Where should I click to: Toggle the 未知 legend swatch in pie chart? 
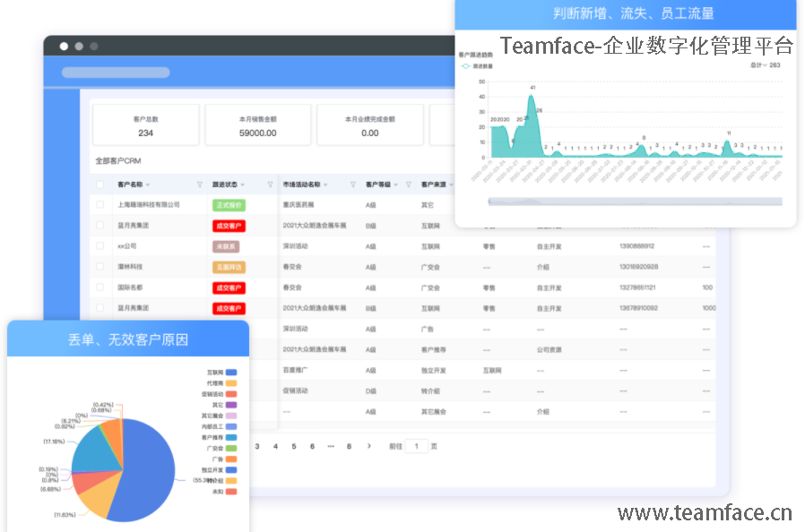click(231, 492)
